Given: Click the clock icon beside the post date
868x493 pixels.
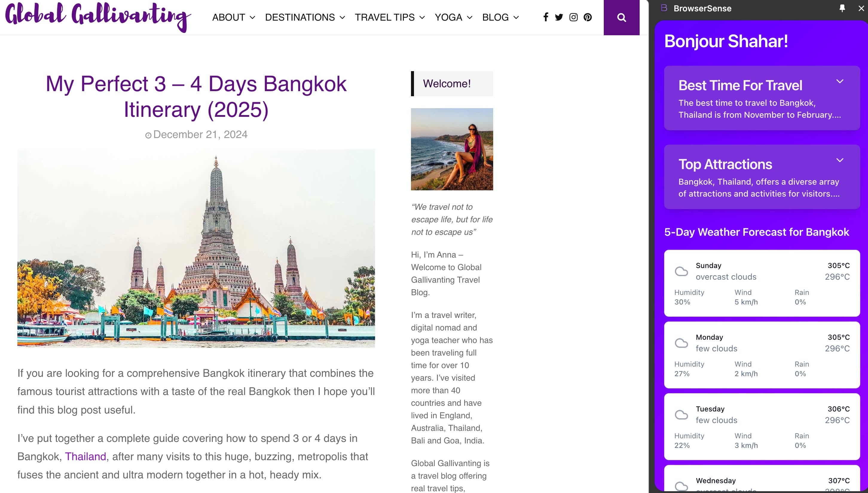Looking at the screenshot, I should (149, 135).
